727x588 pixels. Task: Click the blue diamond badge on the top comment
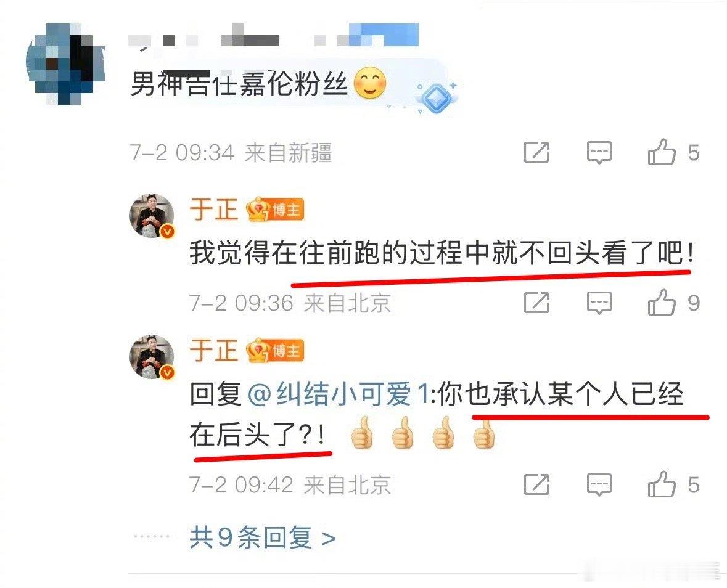pos(436,97)
